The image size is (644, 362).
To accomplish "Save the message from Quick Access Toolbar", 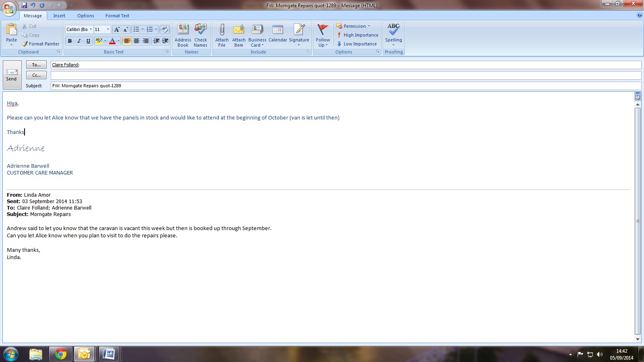I will pos(24,5).
